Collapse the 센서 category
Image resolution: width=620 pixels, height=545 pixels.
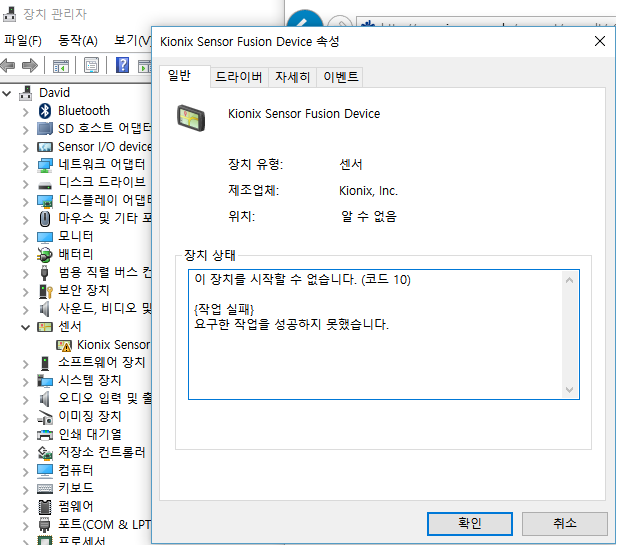point(26,327)
